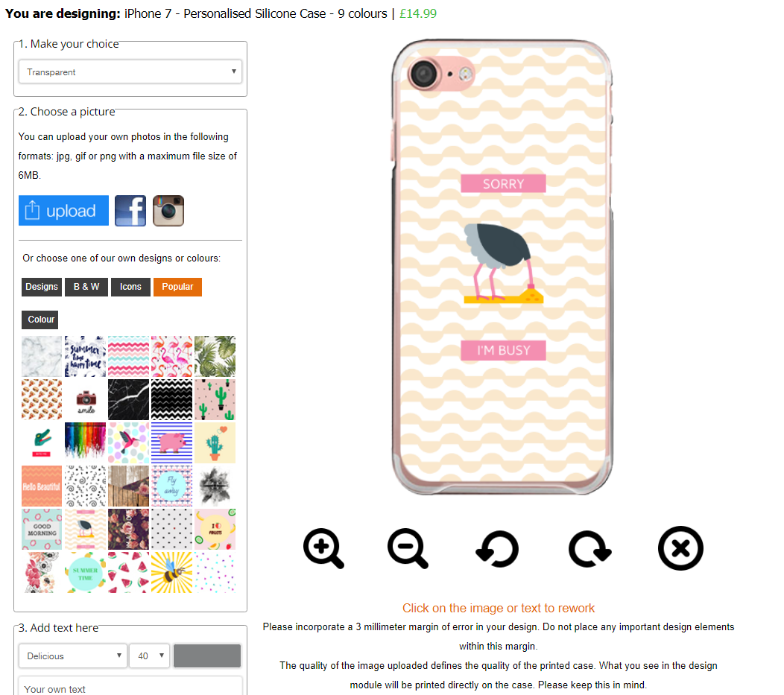Open the Transparent case colour dropdown
Screen dimensions: 784x695
click(130, 72)
